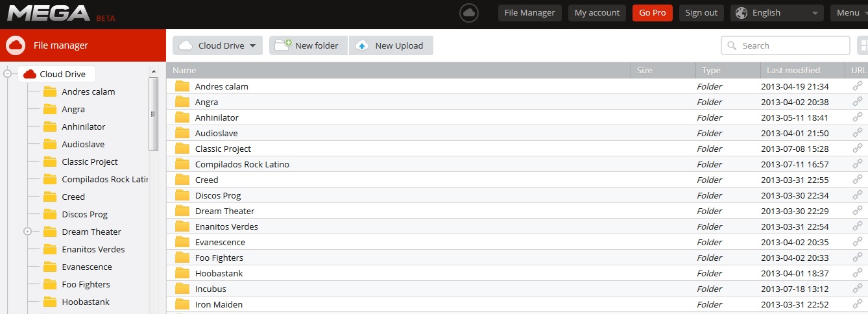Screen dimensions: 868x314
Task: Open the Menu dropdown
Action: coord(849,13)
